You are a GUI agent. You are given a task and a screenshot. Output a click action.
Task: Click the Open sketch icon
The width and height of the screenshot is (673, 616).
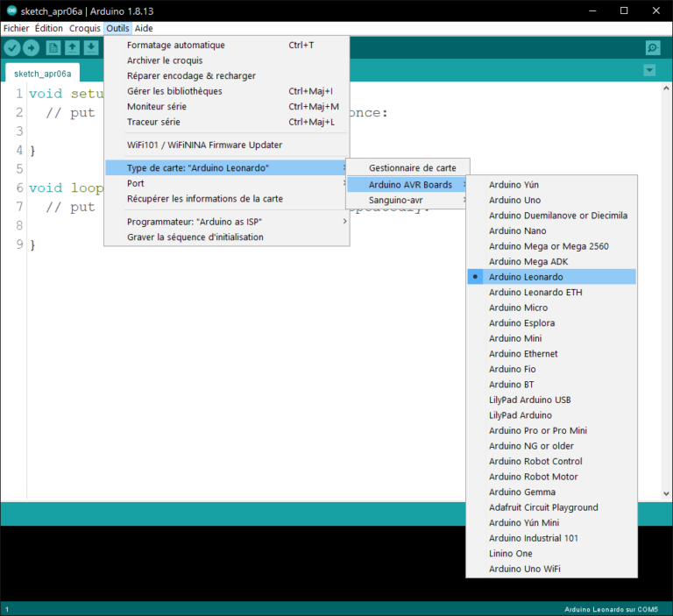[x=73, y=48]
